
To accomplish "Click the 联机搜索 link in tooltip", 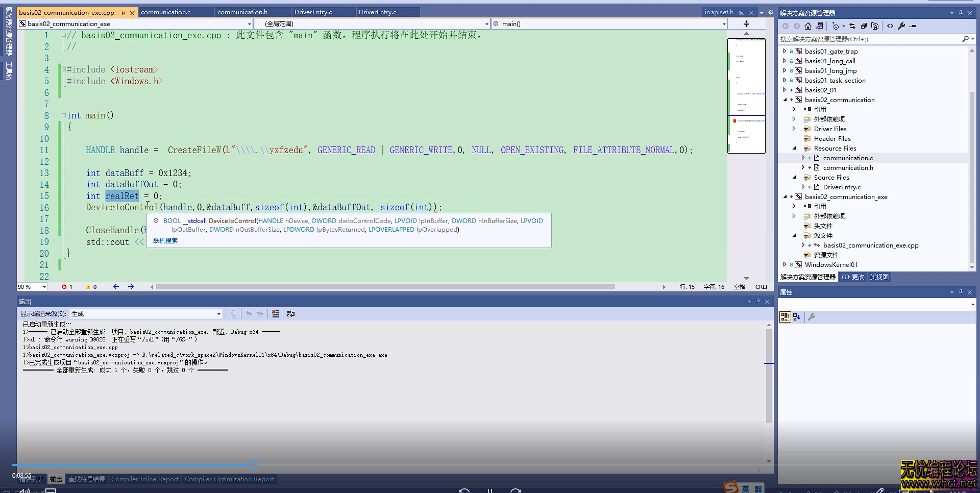I will 165,240.
